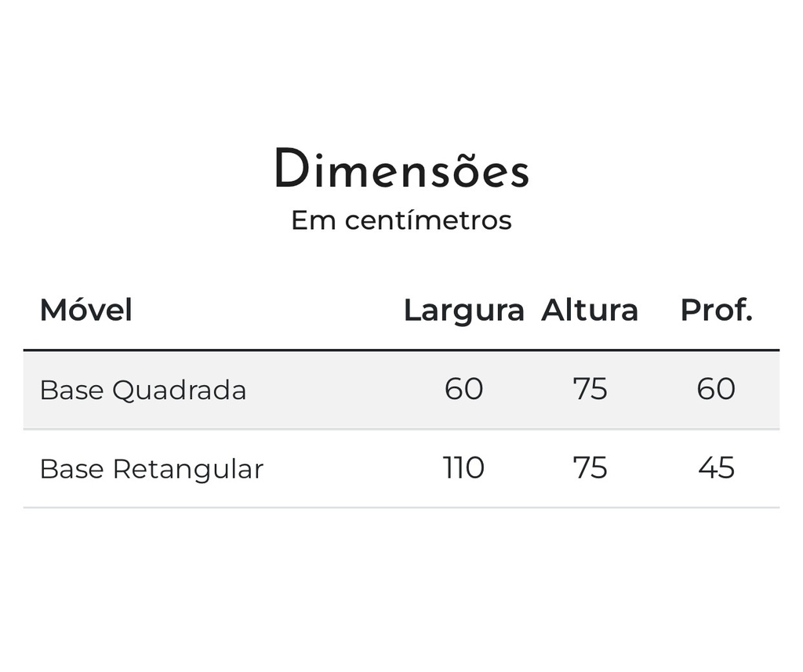The height and width of the screenshot is (672, 803).
Task: Click the word centímetros in subtitle
Action: tap(428, 220)
